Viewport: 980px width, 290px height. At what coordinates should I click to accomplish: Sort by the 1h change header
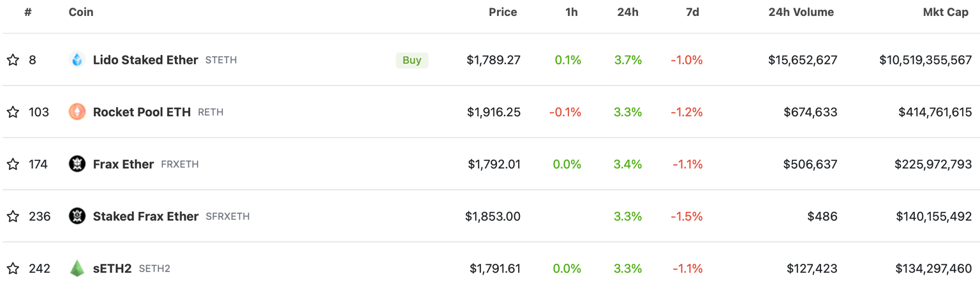[x=571, y=12]
